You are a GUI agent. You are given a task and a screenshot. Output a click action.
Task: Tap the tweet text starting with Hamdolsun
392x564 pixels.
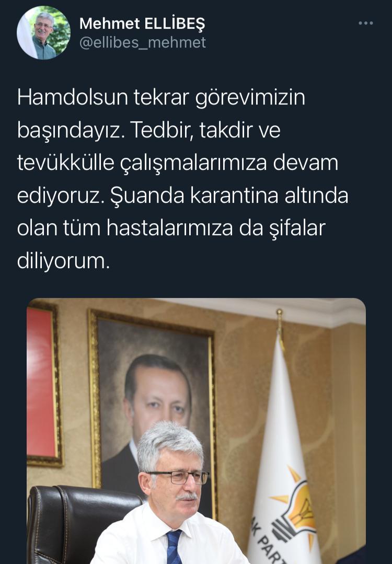[183, 179]
